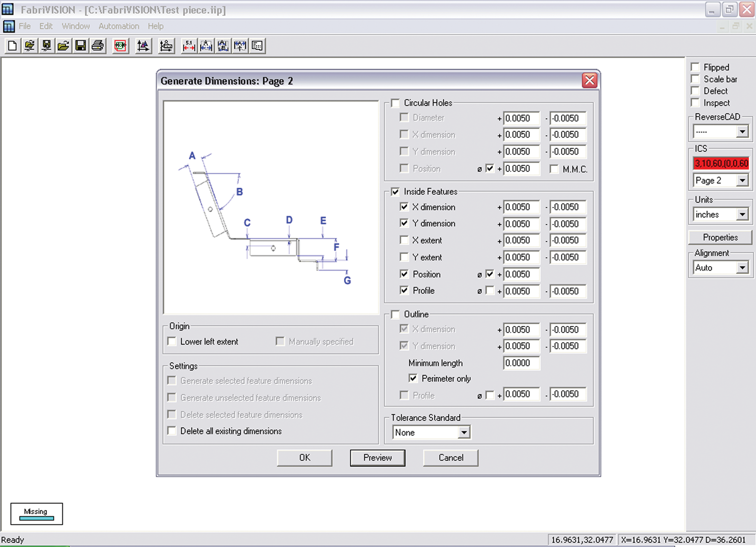Open the Tolerance Standard dropdown
This screenshot has height=547, width=756.
(464, 432)
